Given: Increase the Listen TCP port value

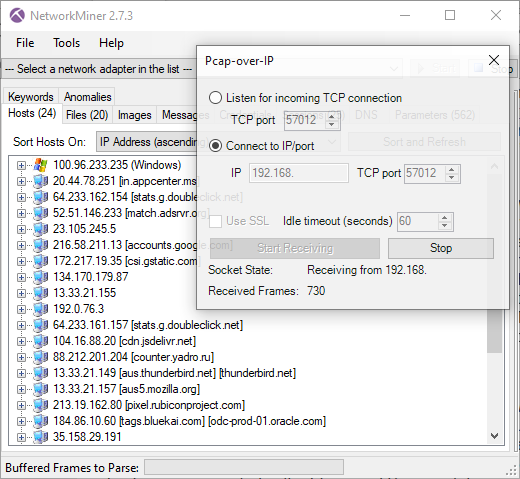Looking at the screenshot, I should (331, 116).
